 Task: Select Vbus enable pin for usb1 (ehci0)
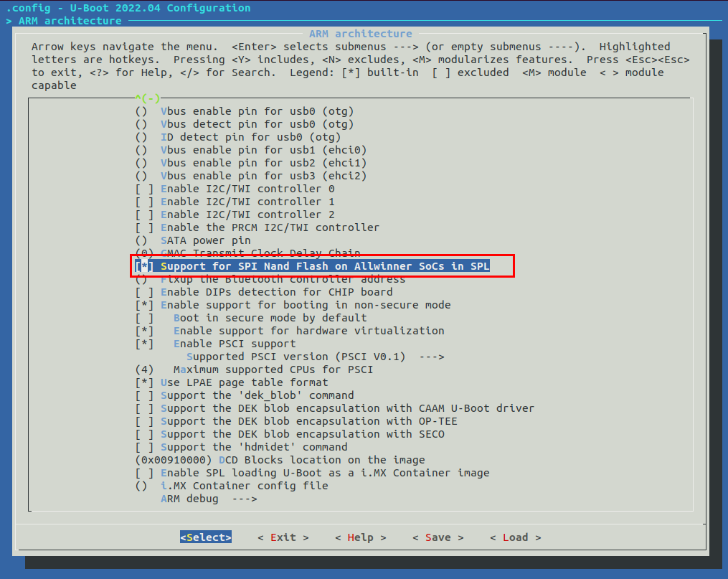coord(251,151)
